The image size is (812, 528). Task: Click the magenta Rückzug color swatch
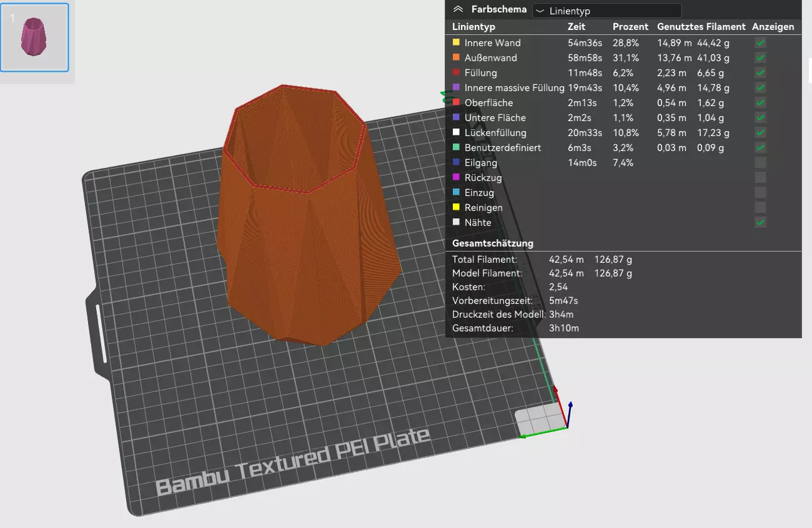coord(456,177)
